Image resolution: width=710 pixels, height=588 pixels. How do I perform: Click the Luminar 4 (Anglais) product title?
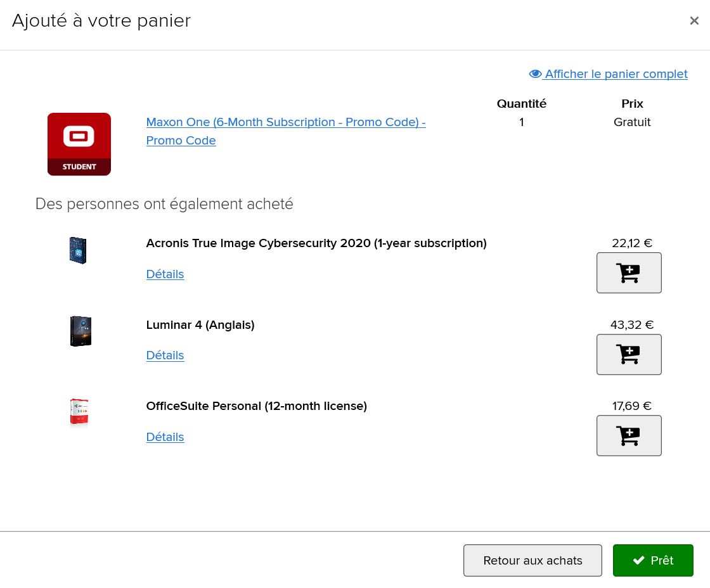(200, 325)
